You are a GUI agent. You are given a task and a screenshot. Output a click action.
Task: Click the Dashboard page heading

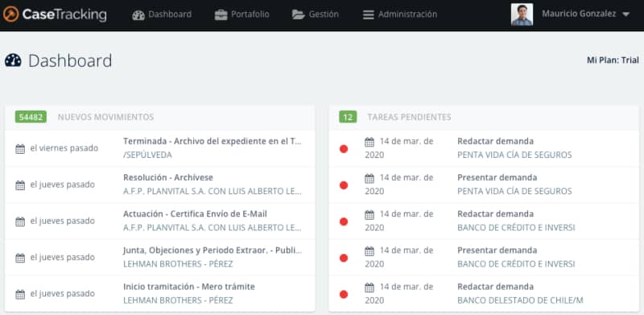coord(70,61)
